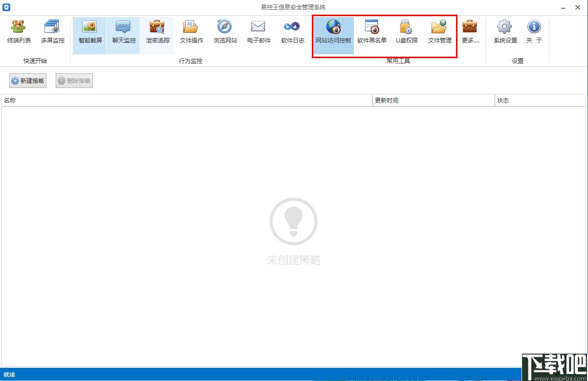Minimize the window
The width and height of the screenshot is (588, 381).
[564, 7]
